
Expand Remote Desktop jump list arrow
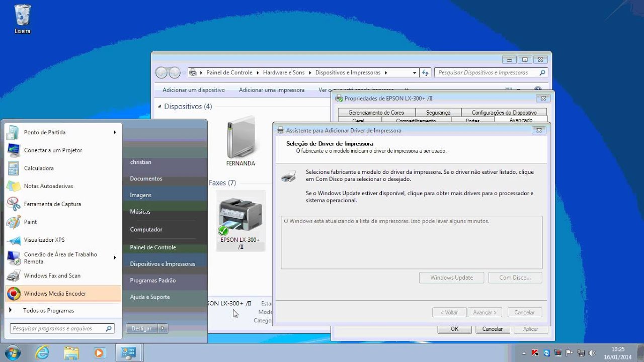115,258
